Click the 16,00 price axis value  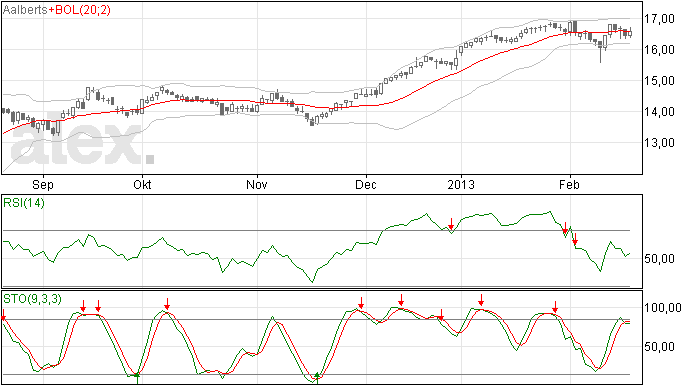coord(659,50)
